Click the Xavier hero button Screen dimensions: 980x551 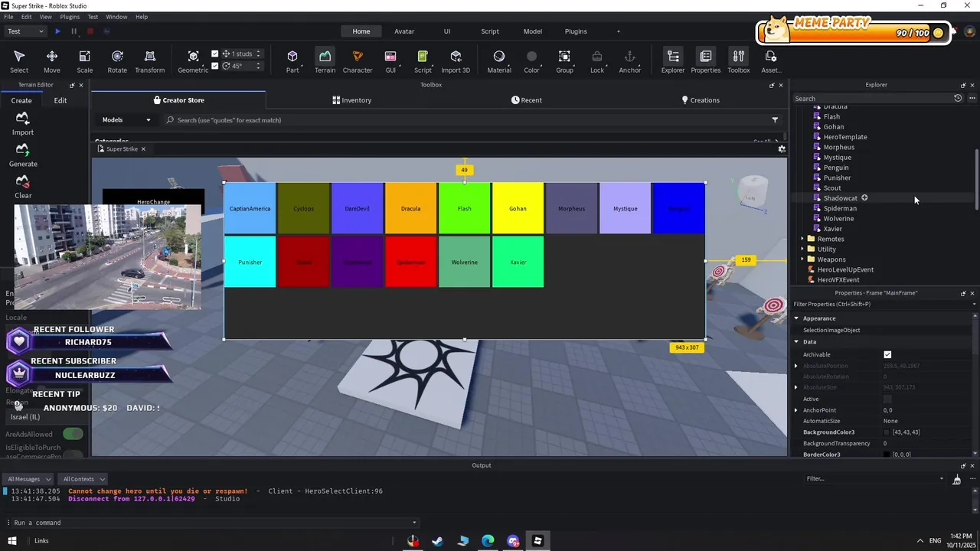pos(518,262)
